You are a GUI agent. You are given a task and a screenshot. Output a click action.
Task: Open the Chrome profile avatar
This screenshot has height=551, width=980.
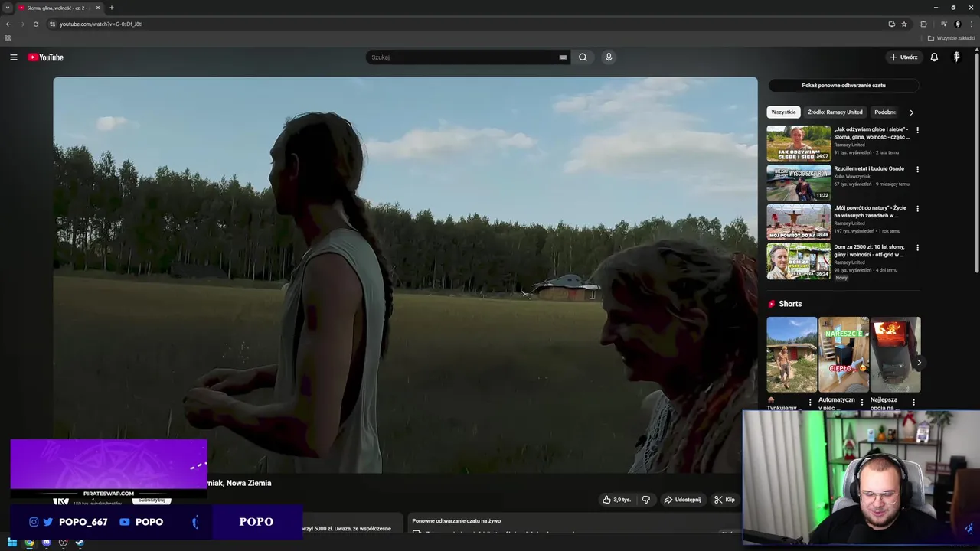click(957, 24)
